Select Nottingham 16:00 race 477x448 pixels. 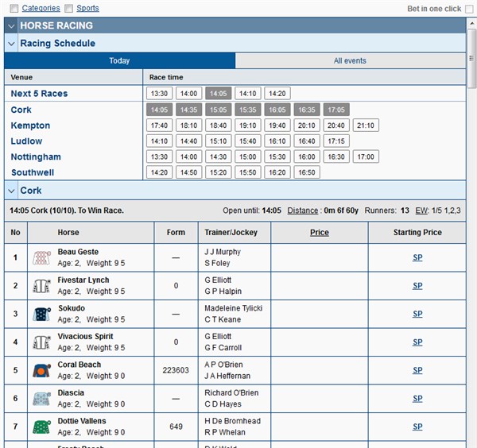click(x=307, y=156)
